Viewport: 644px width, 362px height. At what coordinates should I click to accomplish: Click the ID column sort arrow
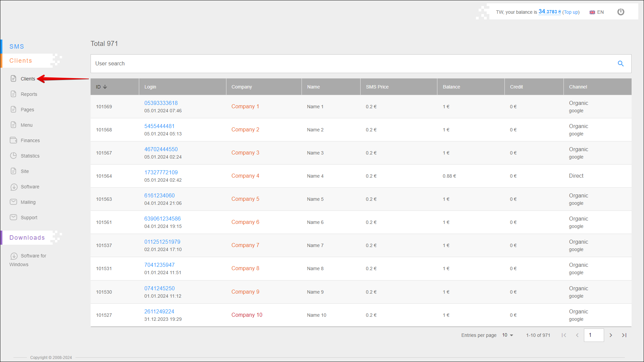tap(105, 87)
